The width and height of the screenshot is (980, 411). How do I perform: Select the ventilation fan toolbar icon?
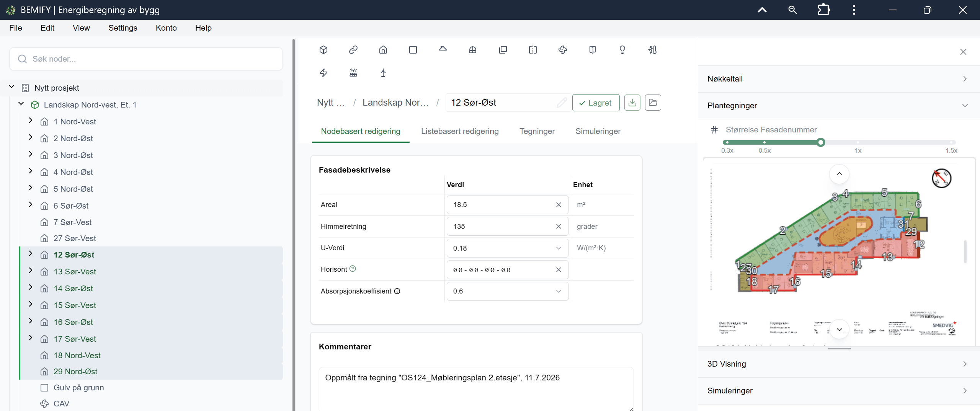563,50
